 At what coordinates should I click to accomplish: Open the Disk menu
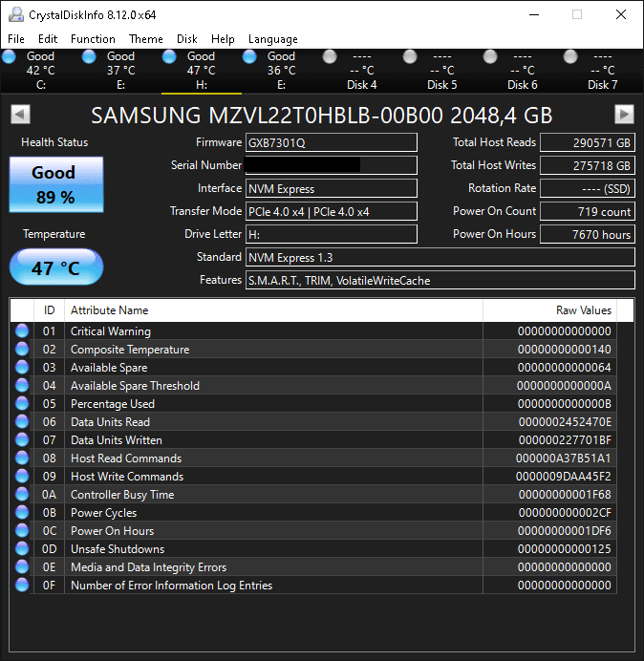(x=187, y=39)
